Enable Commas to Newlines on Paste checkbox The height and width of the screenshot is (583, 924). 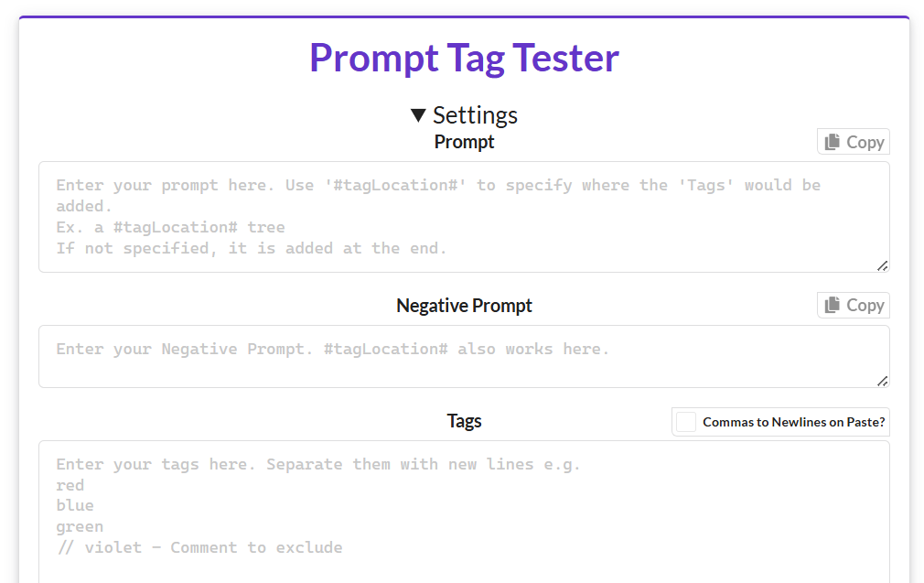coord(686,422)
